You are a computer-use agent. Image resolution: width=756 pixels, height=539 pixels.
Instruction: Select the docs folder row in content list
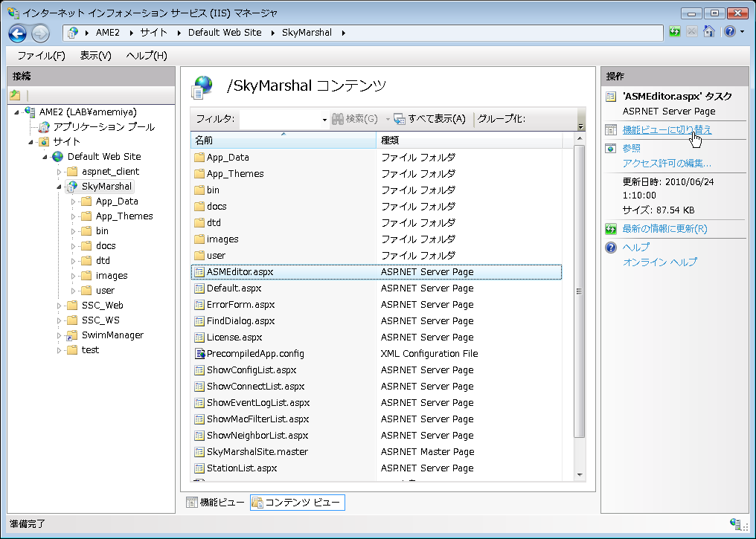click(377, 207)
